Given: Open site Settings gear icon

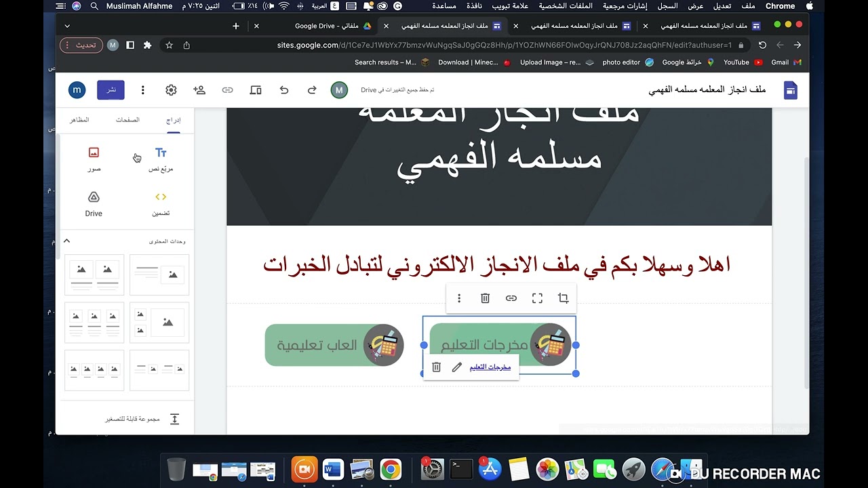Looking at the screenshot, I should pyautogui.click(x=171, y=90).
